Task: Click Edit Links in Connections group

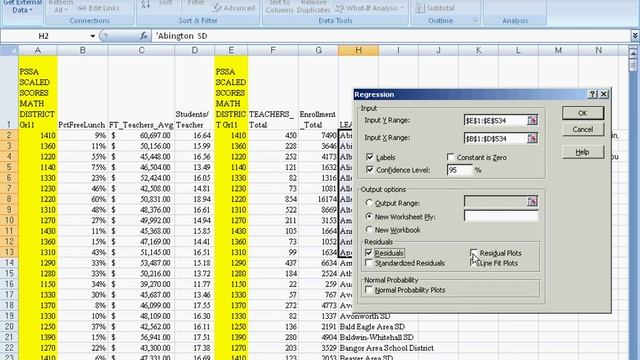Action: click(x=98, y=8)
